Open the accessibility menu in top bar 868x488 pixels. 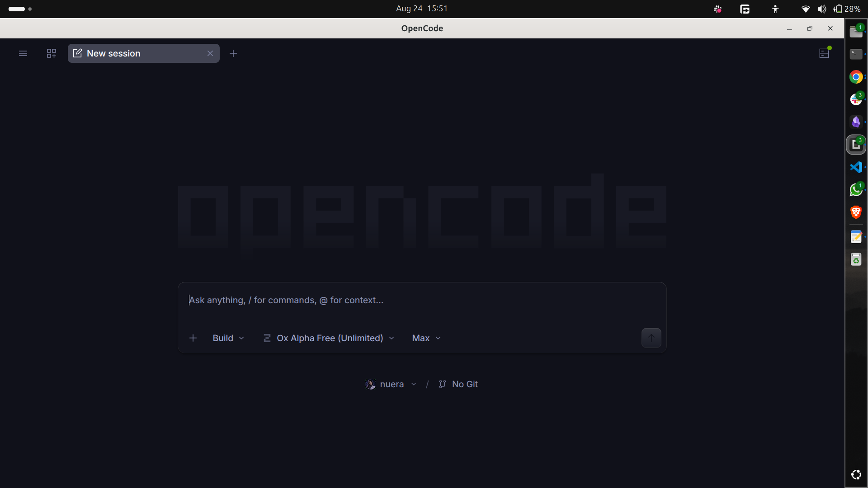click(775, 9)
